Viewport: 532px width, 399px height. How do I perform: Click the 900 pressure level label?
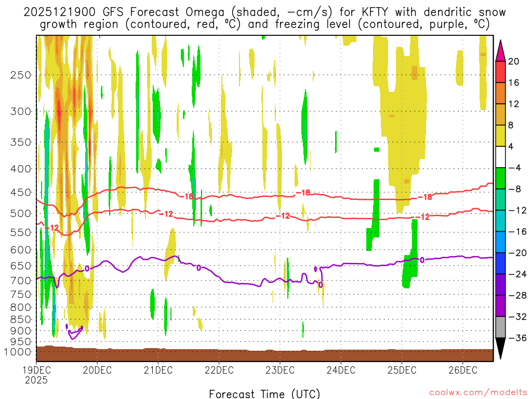[21, 330]
